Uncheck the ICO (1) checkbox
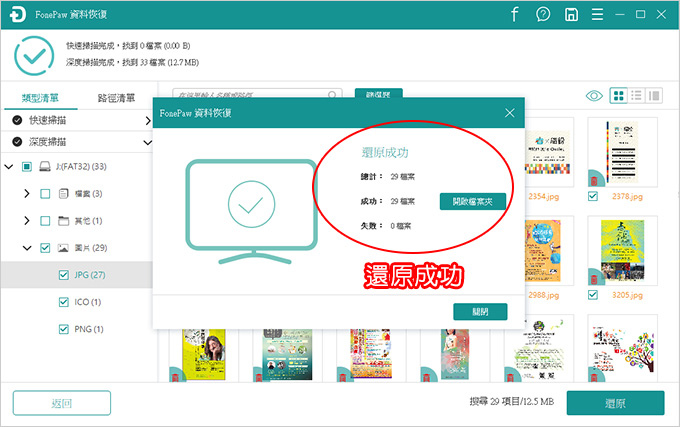This screenshot has height=427, width=680. click(63, 302)
